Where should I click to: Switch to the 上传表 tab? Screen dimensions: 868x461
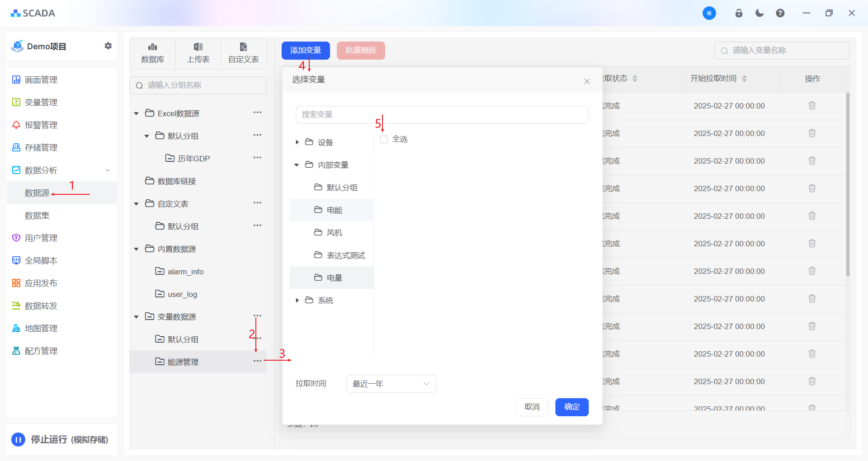pyautogui.click(x=198, y=53)
